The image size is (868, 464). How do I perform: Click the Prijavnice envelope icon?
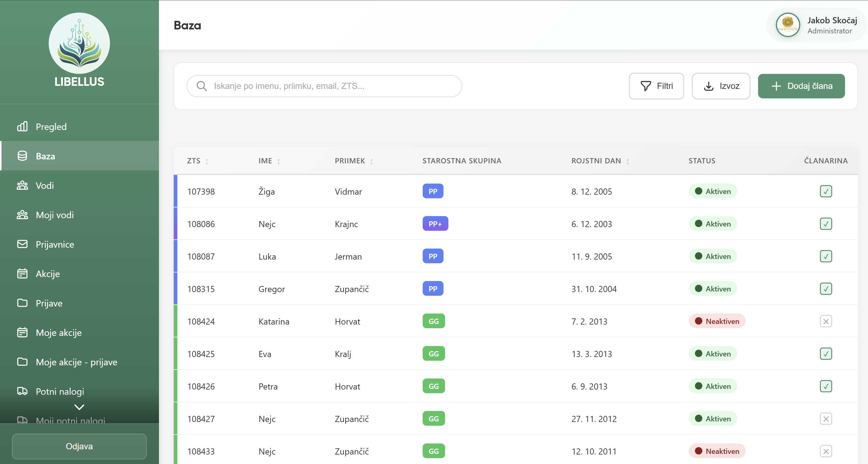pos(22,244)
